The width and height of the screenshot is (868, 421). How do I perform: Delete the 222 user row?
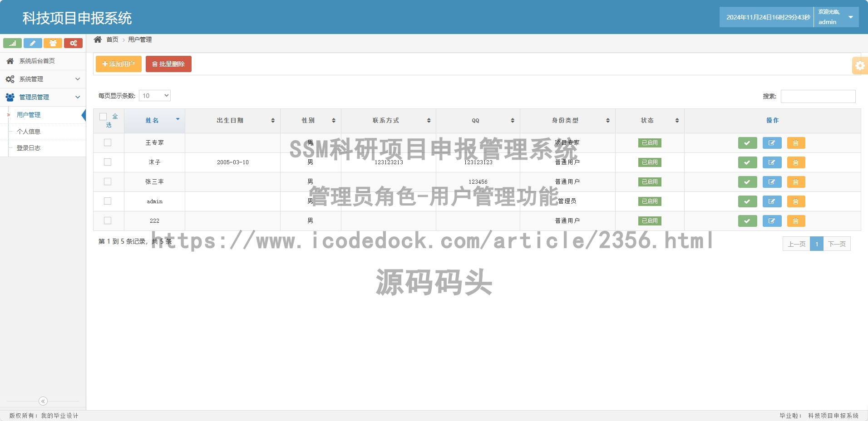pos(796,221)
